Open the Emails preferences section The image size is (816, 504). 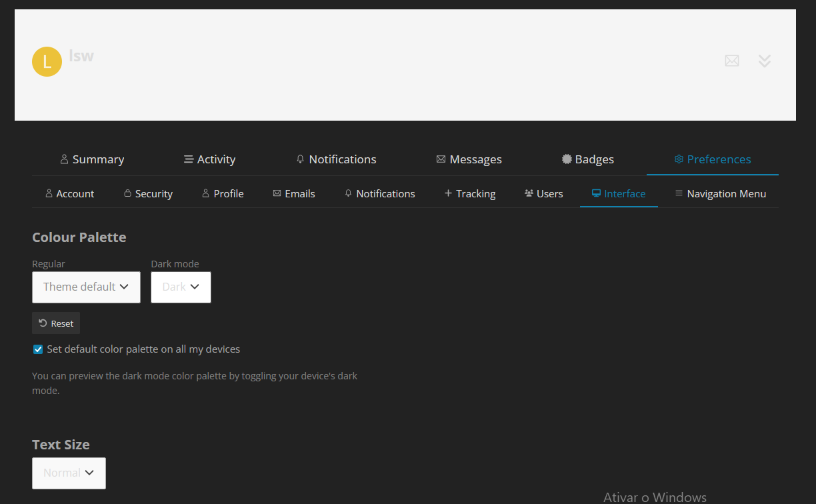(x=294, y=193)
